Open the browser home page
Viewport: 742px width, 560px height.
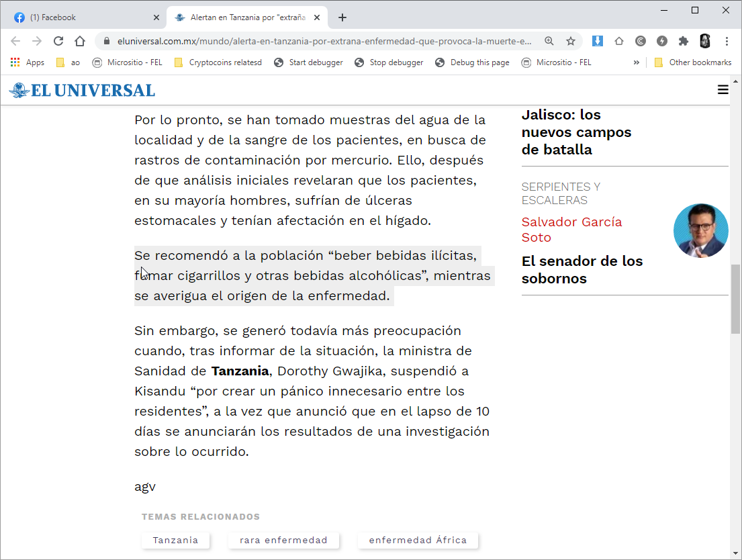click(x=79, y=41)
